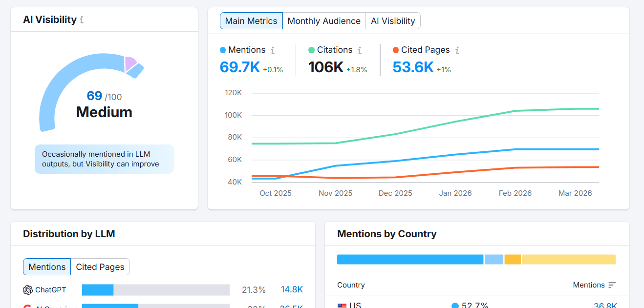Viewport: 644px width, 308px height.
Task: Click the Distribution by LLM heading
Action: [x=69, y=234]
